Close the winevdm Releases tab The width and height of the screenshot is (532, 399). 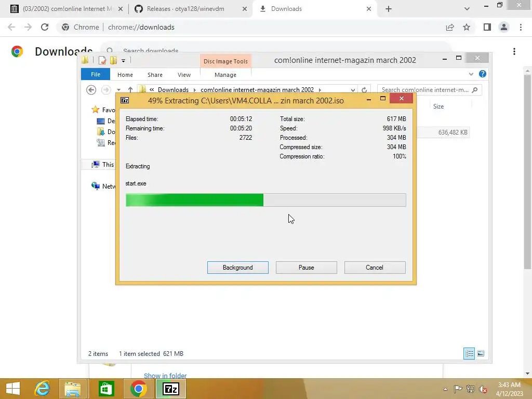[245, 9]
